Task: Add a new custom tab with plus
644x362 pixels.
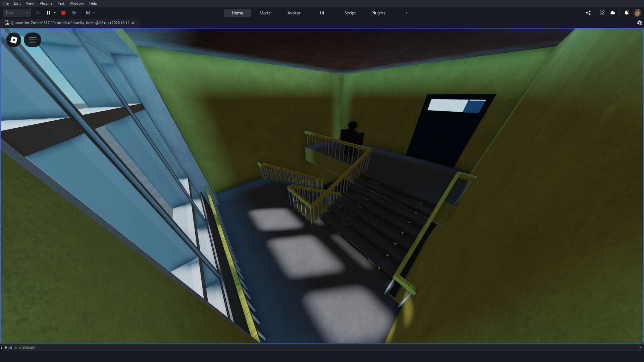Action: click(x=407, y=13)
